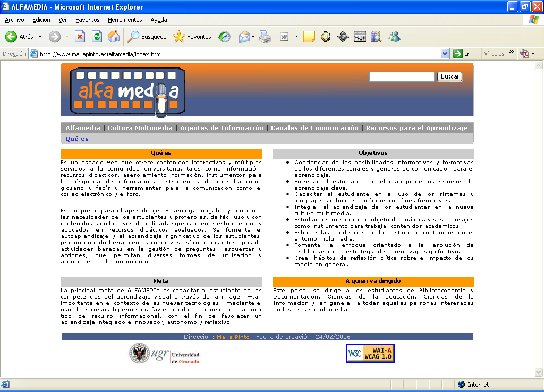Click the slider-panel toolbar icon

click(360, 37)
